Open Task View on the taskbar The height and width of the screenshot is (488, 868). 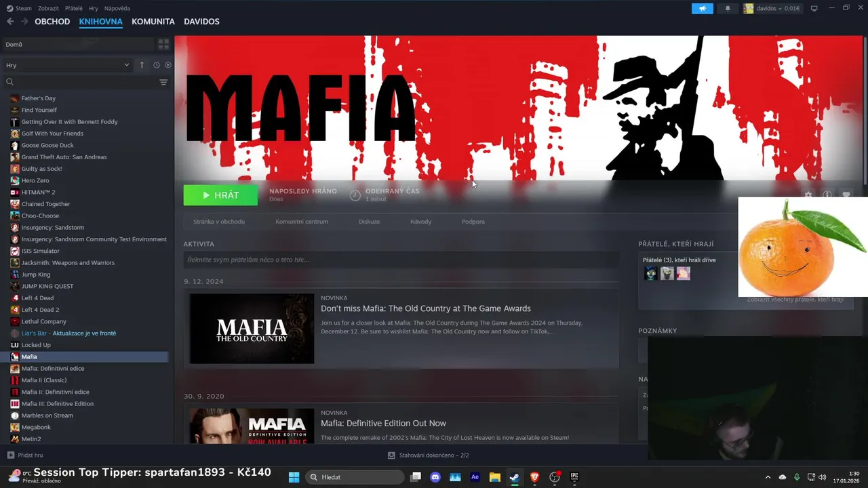416,477
